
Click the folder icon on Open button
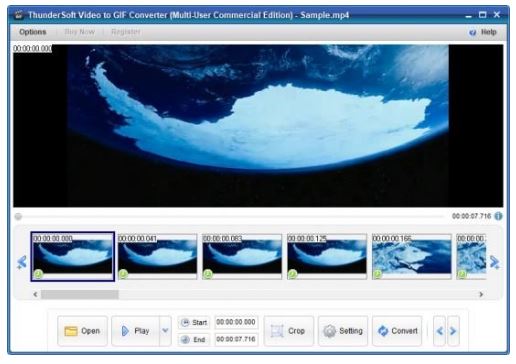pos(71,331)
